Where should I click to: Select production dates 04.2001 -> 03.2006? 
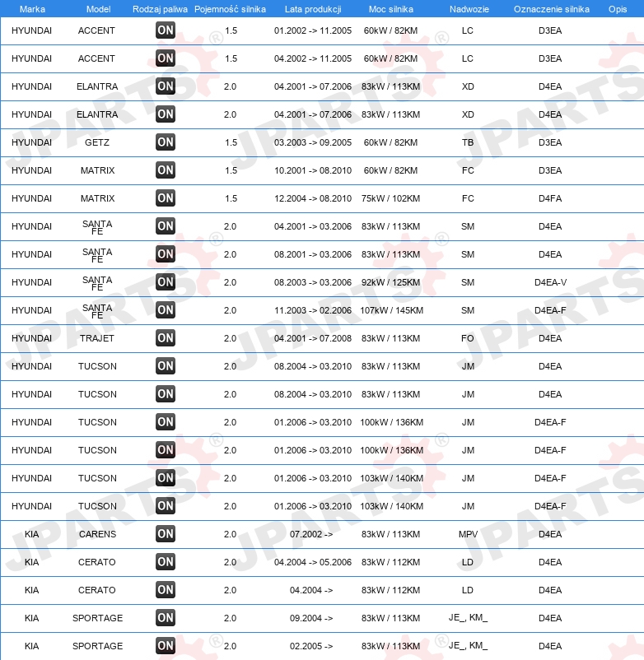click(x=313, y=226)
